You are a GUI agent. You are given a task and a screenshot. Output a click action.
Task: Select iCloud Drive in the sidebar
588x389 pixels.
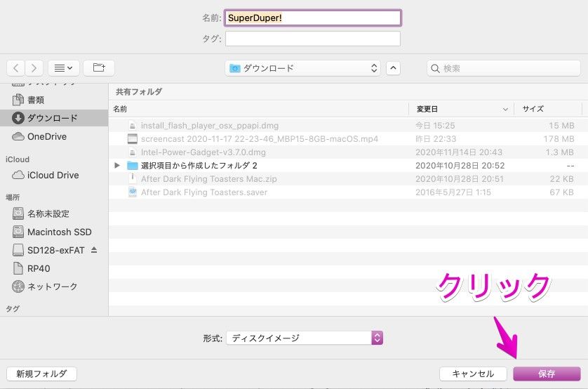click(x=54, y=175)
